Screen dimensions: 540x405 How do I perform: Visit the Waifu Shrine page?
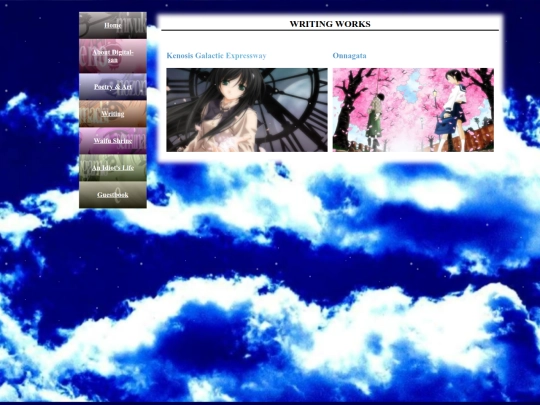point(113,141)
